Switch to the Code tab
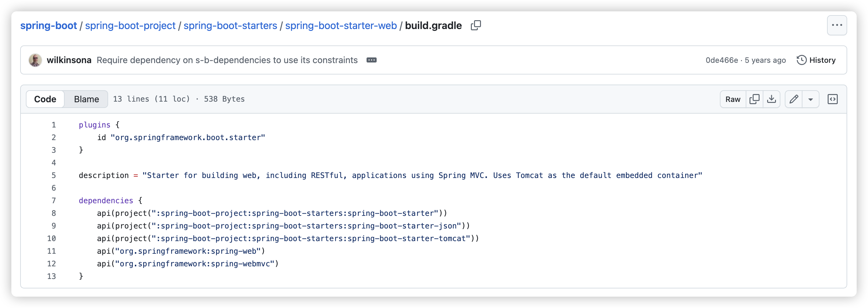The width and height of the screenshot is (868, 308). 45,99
